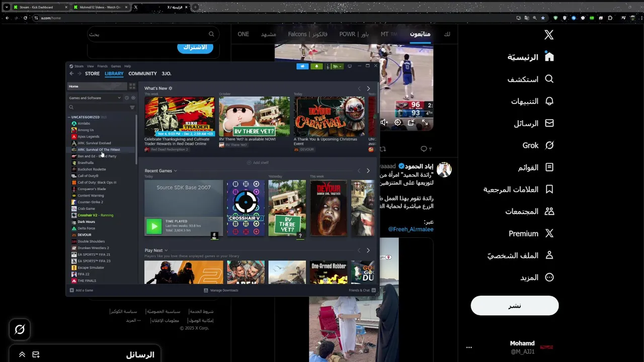
Task: Click blue subscribe button on X
Action: pyautogui.click(x=195, y=47)
